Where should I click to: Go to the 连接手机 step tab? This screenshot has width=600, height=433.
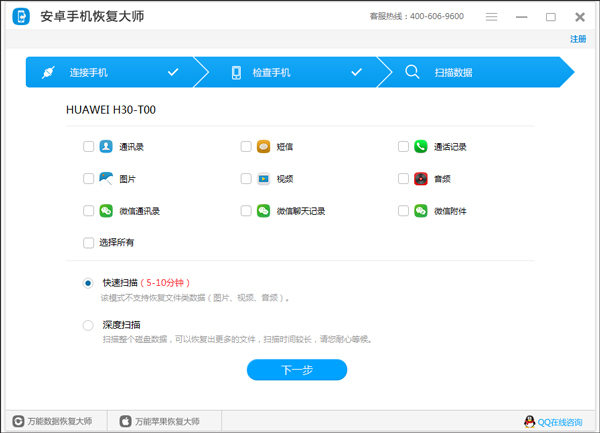point(110,73)
